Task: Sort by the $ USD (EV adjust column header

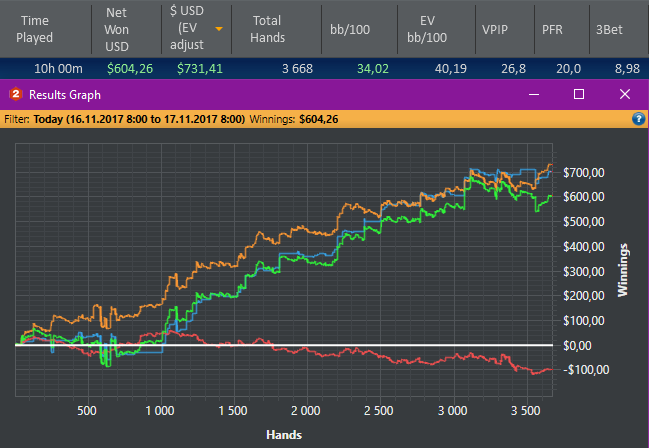Action: (x=187, y=28)
